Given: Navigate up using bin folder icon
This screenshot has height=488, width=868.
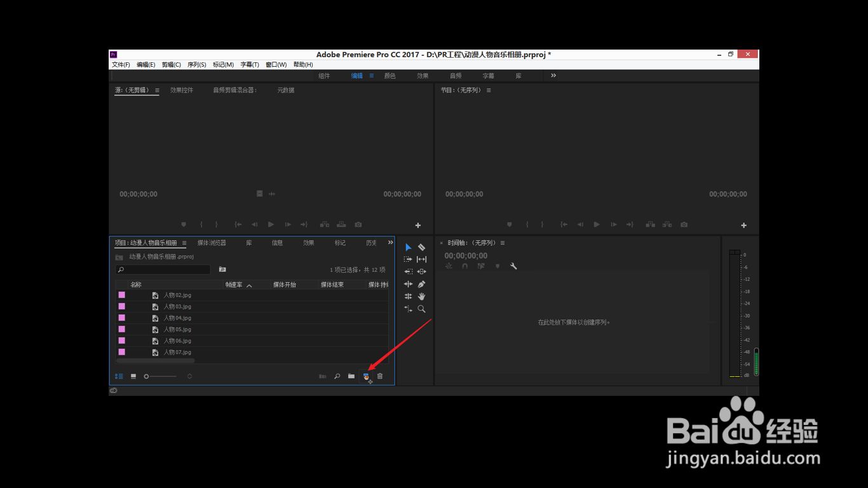Looking at the screenshot, I should pyautogui.click(x=119, y=257).
